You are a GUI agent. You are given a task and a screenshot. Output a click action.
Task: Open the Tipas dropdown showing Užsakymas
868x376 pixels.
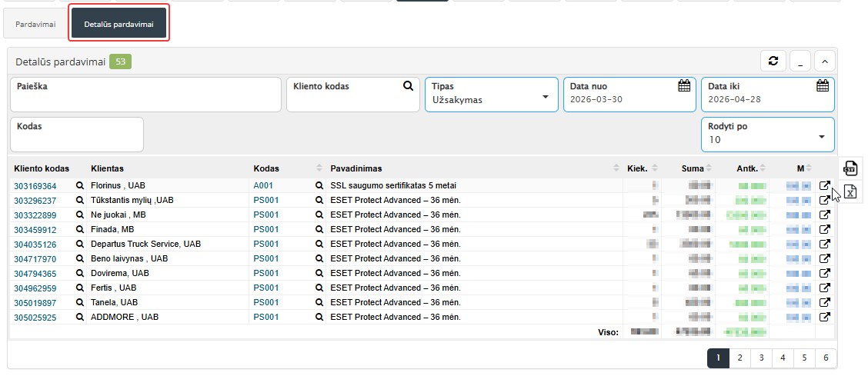[492, 95]
